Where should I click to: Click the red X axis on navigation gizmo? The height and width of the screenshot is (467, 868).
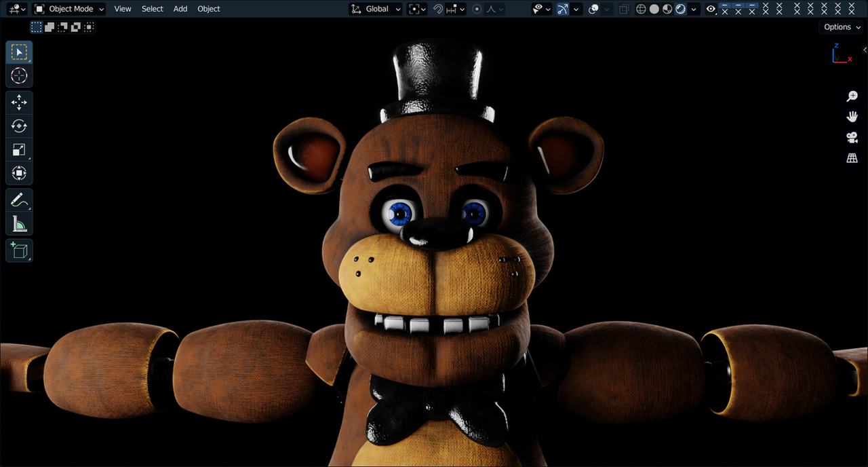(850, 59)
